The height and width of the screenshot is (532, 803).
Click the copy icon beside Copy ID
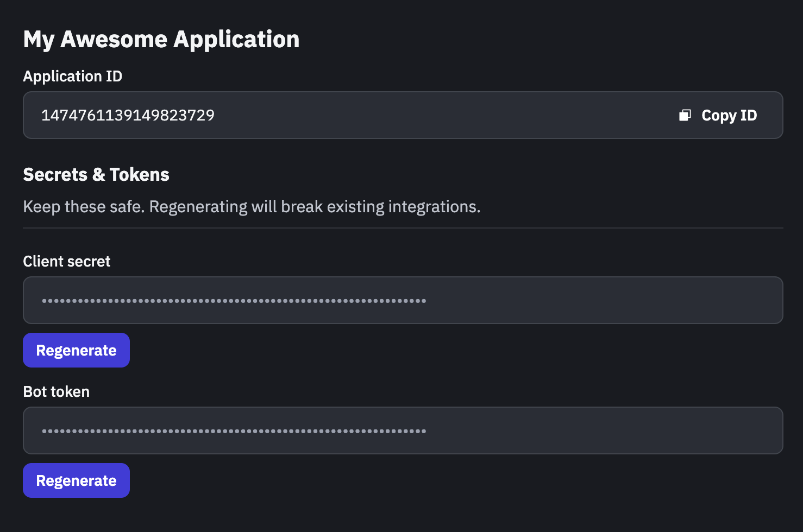685,115
